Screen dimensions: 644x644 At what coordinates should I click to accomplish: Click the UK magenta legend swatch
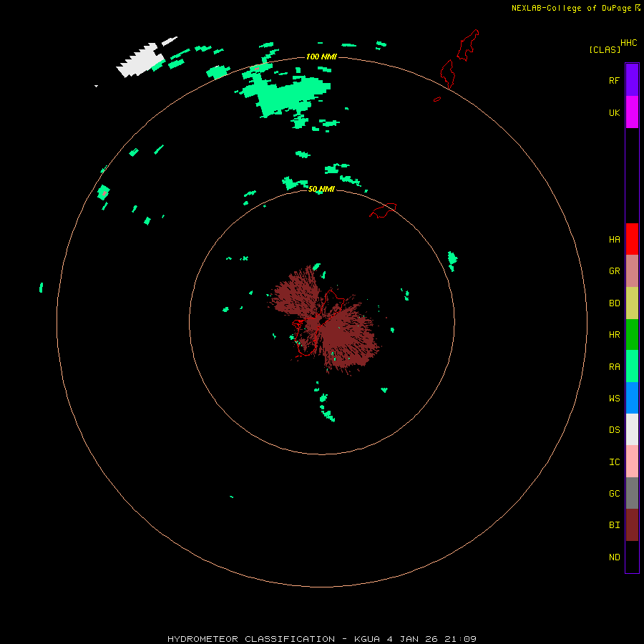point(632,112)
